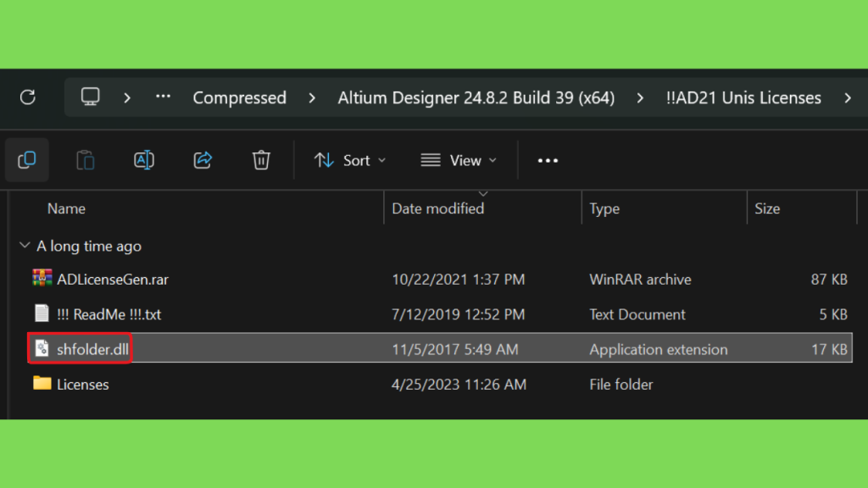Click the ReadMe text document icon

[x=42, y=313]
